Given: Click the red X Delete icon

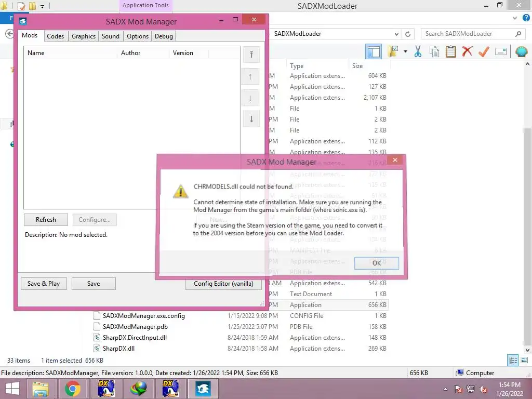Looking at the screenshot, I should click(467, 51).
